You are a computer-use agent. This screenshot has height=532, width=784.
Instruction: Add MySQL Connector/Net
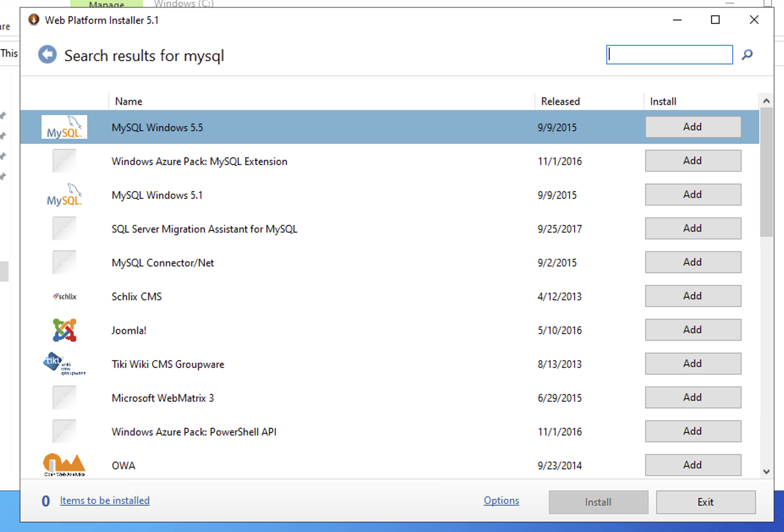pyautogui.click(x=693, y=262)
